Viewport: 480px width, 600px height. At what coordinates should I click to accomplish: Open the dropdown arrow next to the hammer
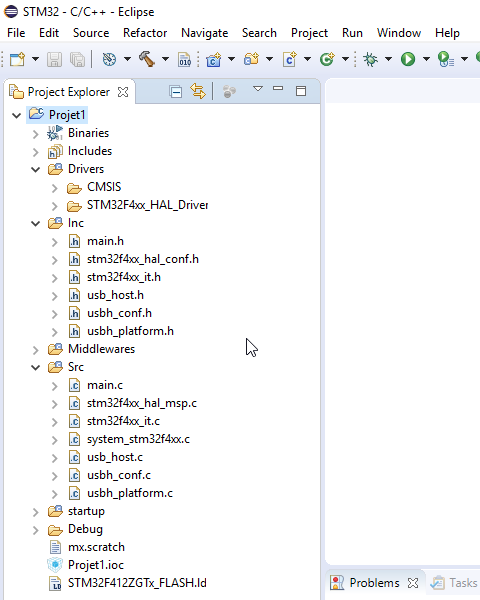click(x=165, y=59)
